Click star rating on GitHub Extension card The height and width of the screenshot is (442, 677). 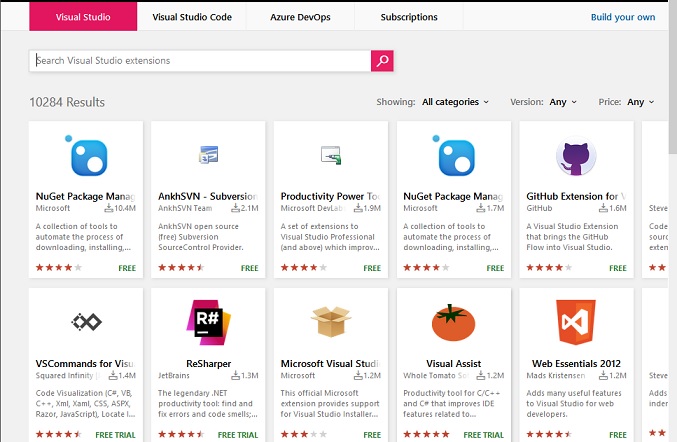coord(549,268)
